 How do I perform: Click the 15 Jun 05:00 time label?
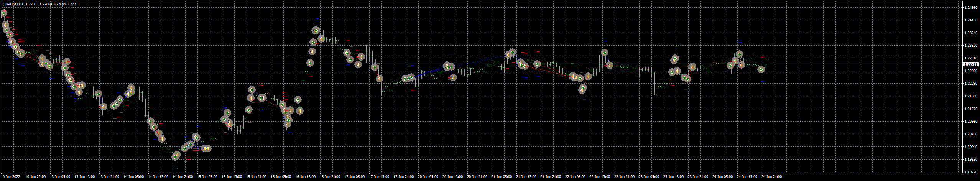(207, 177)
